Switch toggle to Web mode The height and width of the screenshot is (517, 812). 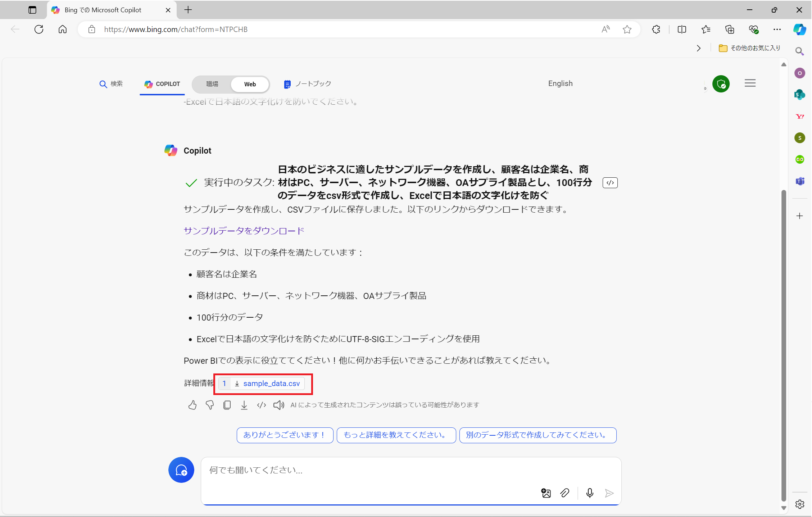[x=250, y=84]
